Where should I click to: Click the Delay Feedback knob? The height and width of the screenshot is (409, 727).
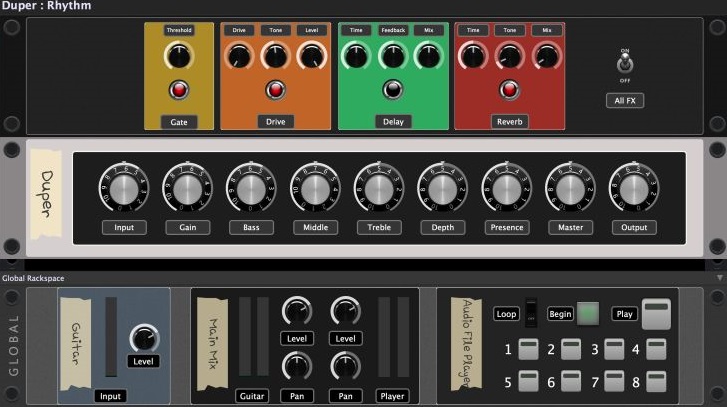393,57
